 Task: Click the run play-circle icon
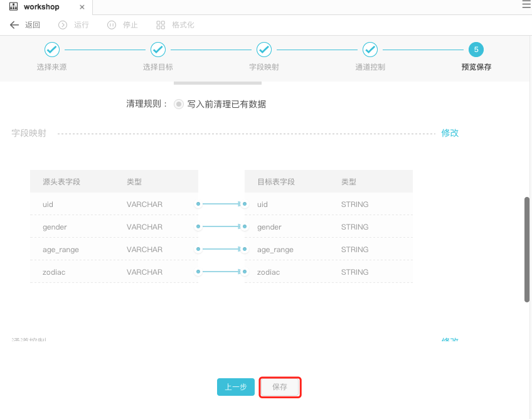(63, 25)
